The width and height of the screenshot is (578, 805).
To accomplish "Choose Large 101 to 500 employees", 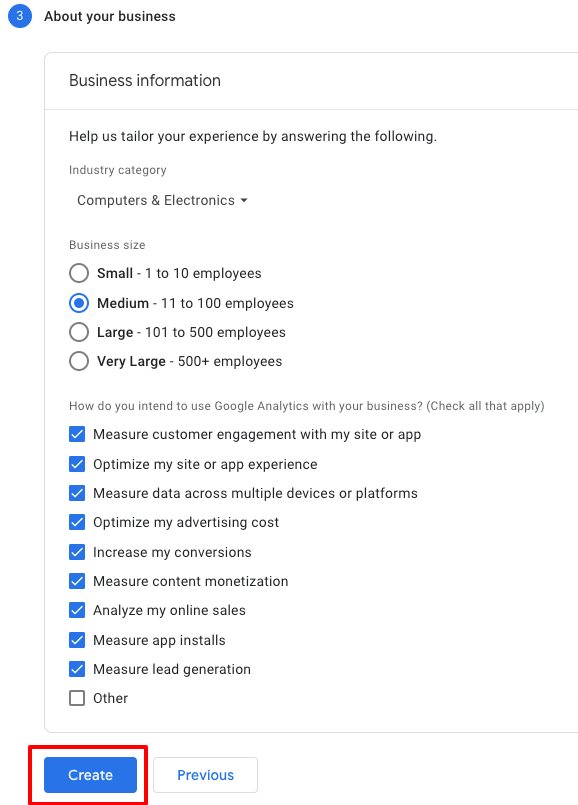I will 79,332.
